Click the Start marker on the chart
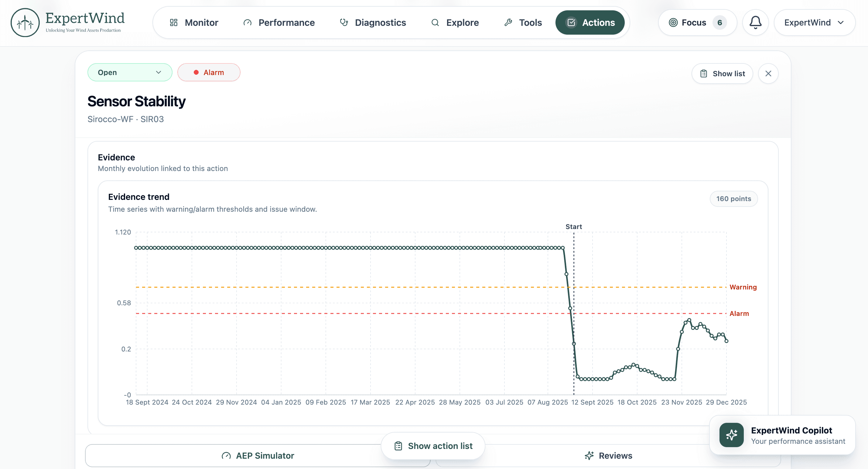868x469 pixels. click(573, 227)
